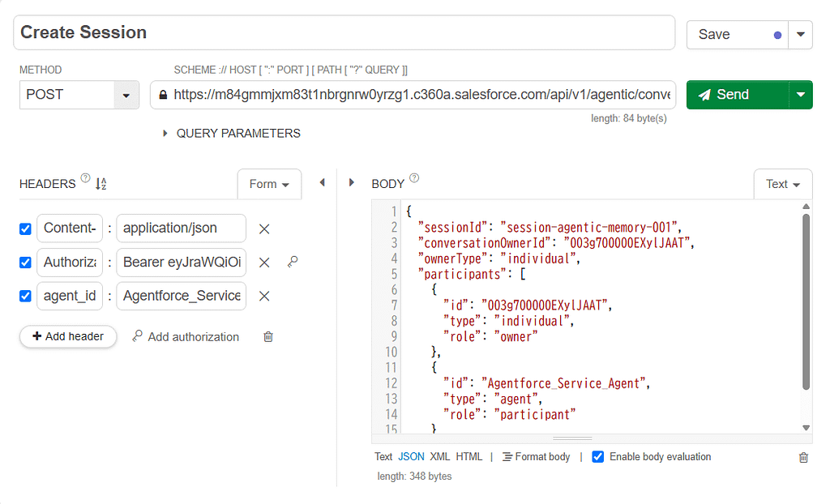The image size is (830, 504).
Task: Click the conversationOwnerId line in body
Action: coord(556,243)
